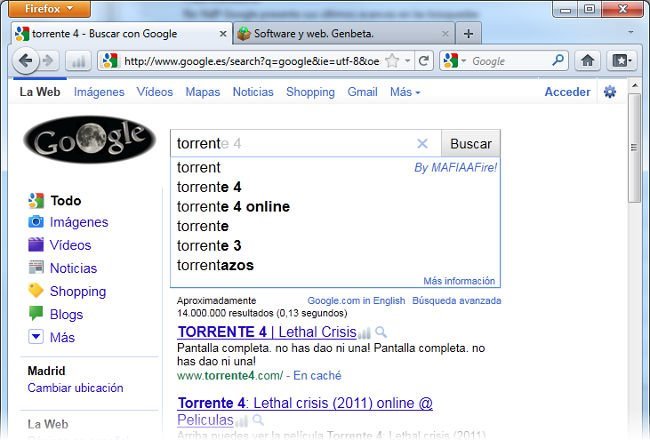Click the newspaper icon beside Noticias
650x440 pixels.
36,267
